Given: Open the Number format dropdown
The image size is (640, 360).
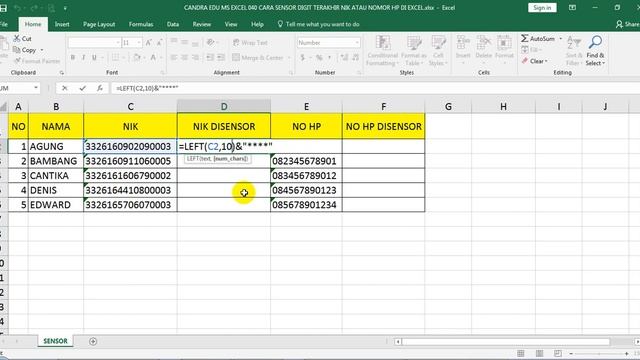Looking at the screenshot, I should coord(357,42).
